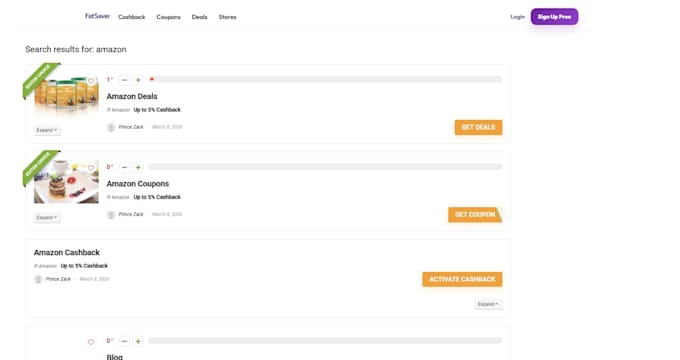Open Prince Zack avatar on Amazon Cashback
The height and width of the screenshot is (360, 680).
38,279
